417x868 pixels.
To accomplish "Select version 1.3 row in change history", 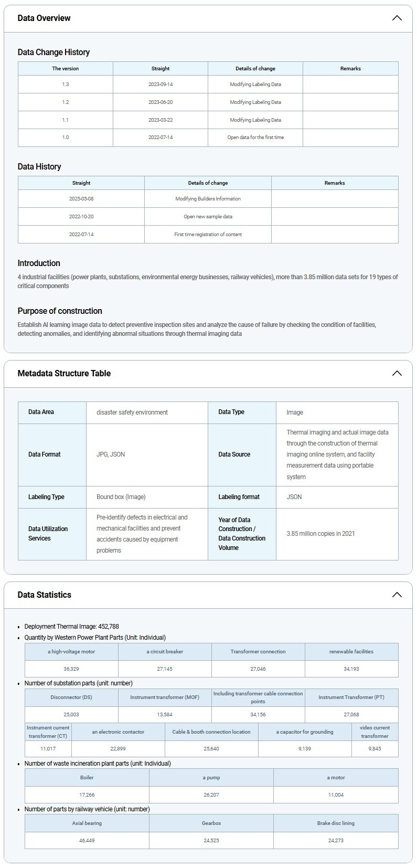I will [66, 84].
